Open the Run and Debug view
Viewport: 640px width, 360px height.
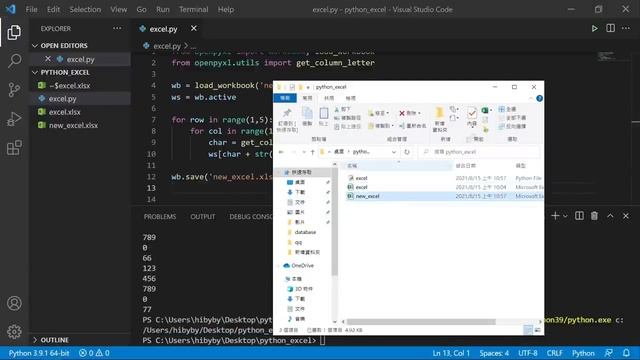click(x=14, y=119)
